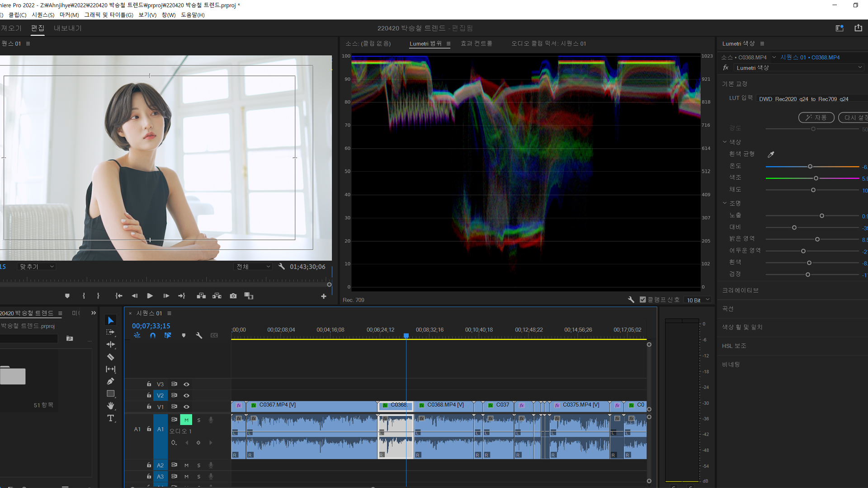Open scope settings wrench icon
Viewport: 868px width, 488px height.
click(631, 300)
